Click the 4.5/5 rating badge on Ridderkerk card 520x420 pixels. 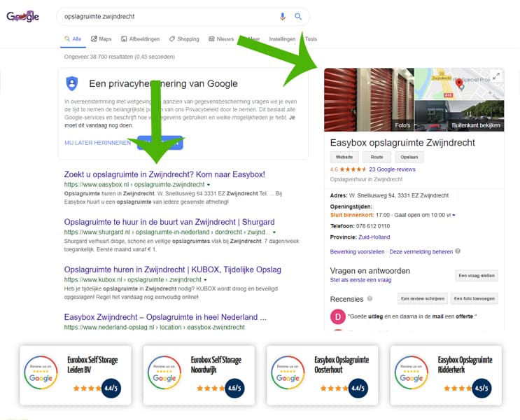point(482,388)
